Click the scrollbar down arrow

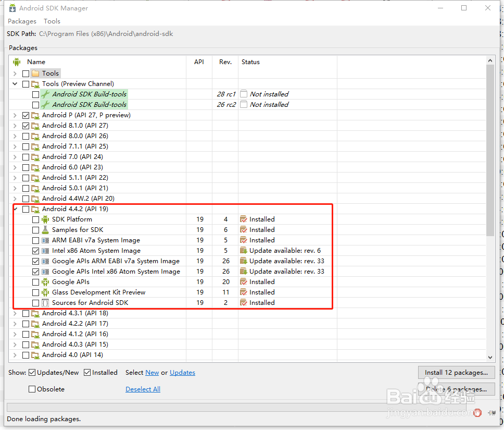coord(490,357)
